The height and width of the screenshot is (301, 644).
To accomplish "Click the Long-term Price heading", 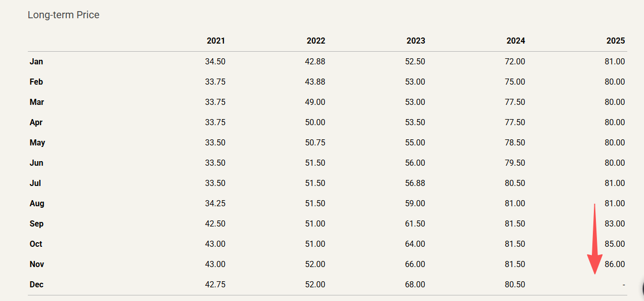I will click(x=63, y=15).
